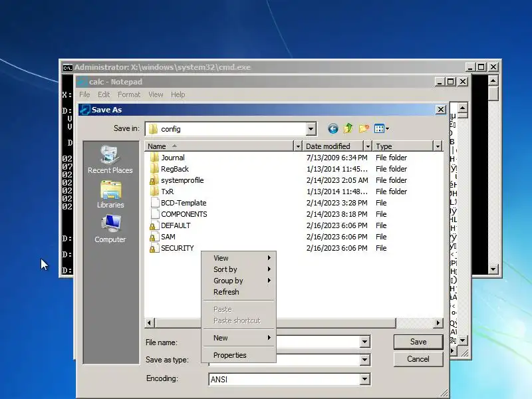
Task: Choose Refresh from the context menu
Action: [x=239, y=292]
